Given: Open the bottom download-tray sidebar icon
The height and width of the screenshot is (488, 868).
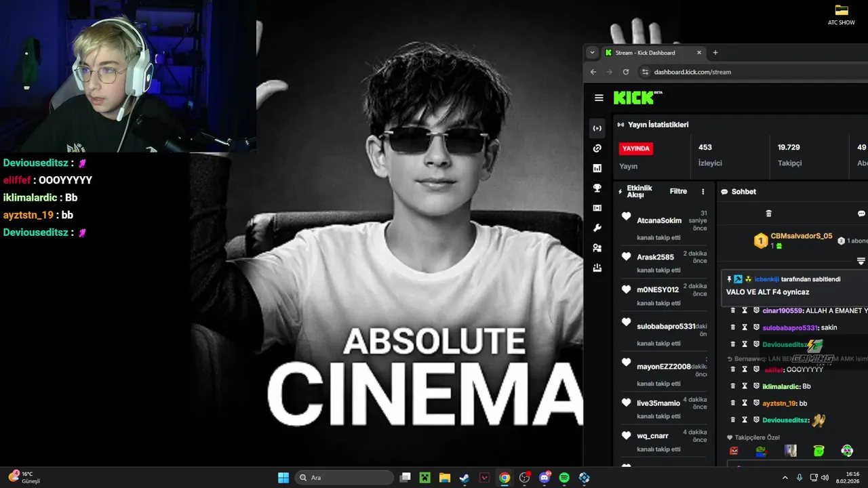Looking at the screenshot, I should click(x=597, y=268).
